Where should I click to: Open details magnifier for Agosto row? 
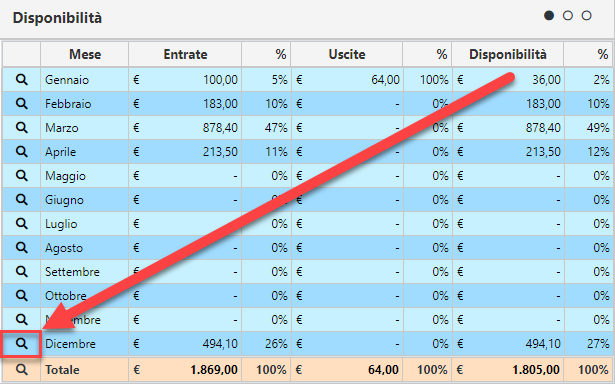(22, 248)
